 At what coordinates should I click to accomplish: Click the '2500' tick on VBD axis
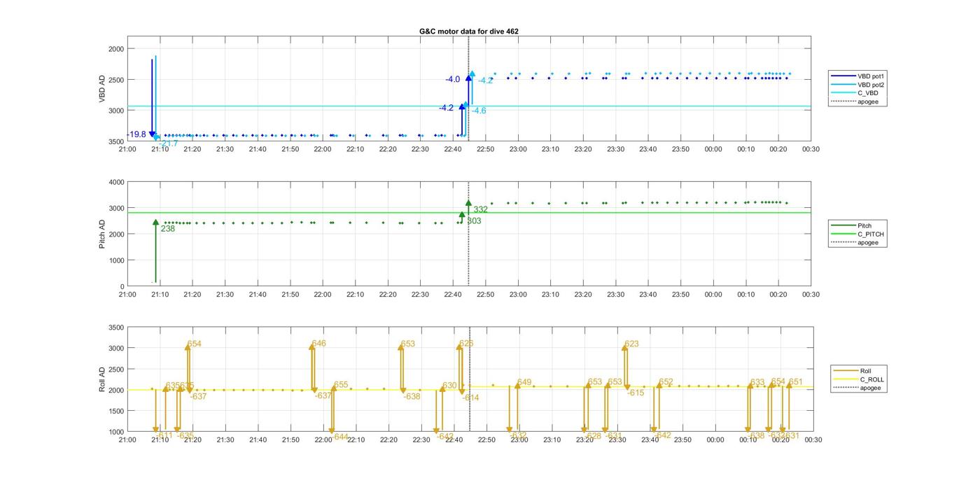point(116,80)
